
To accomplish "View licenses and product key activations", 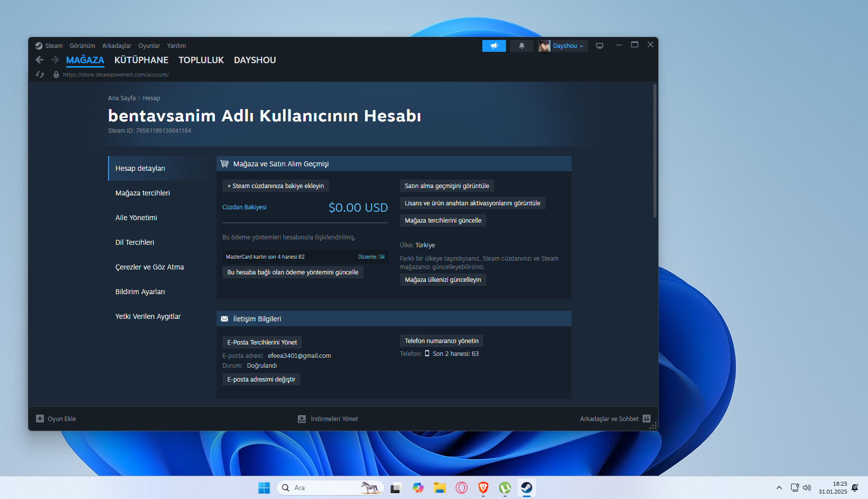I will 472,203.
